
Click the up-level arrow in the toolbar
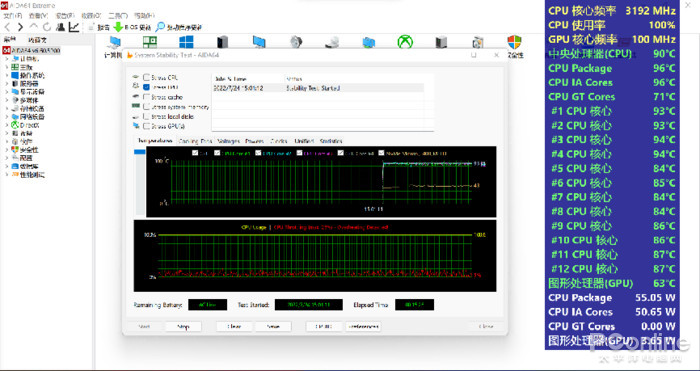tap(33, 27)
